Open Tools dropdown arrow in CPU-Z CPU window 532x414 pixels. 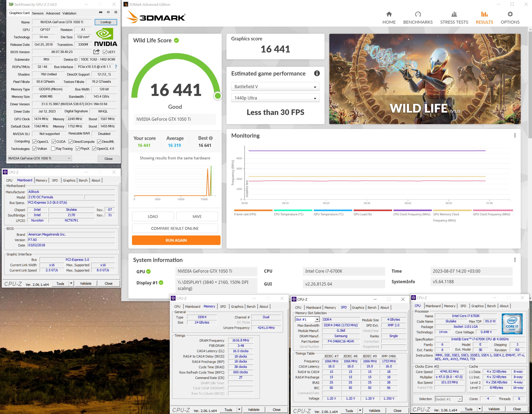(479, 409)
